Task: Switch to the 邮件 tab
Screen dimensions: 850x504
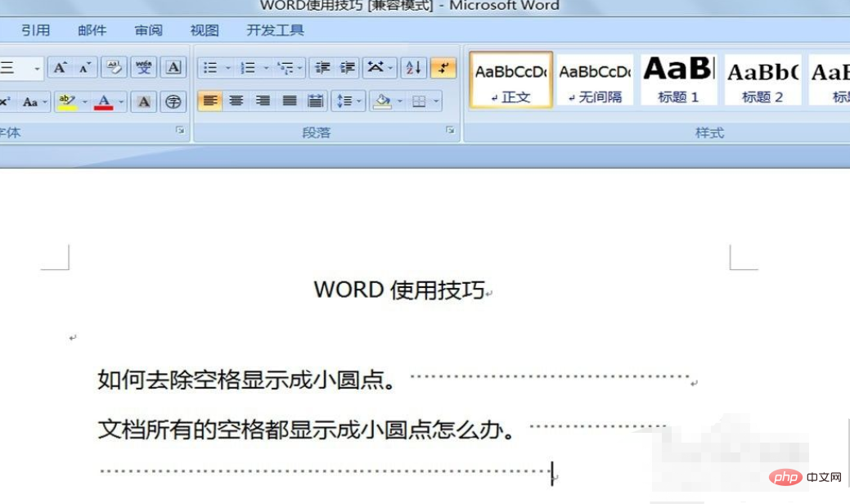Action: point(92,30)
